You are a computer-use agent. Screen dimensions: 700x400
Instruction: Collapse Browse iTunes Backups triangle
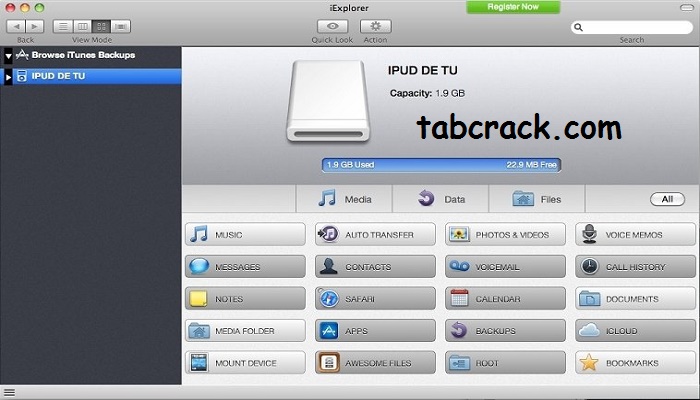pyautogui.click(x=8, y=56)
